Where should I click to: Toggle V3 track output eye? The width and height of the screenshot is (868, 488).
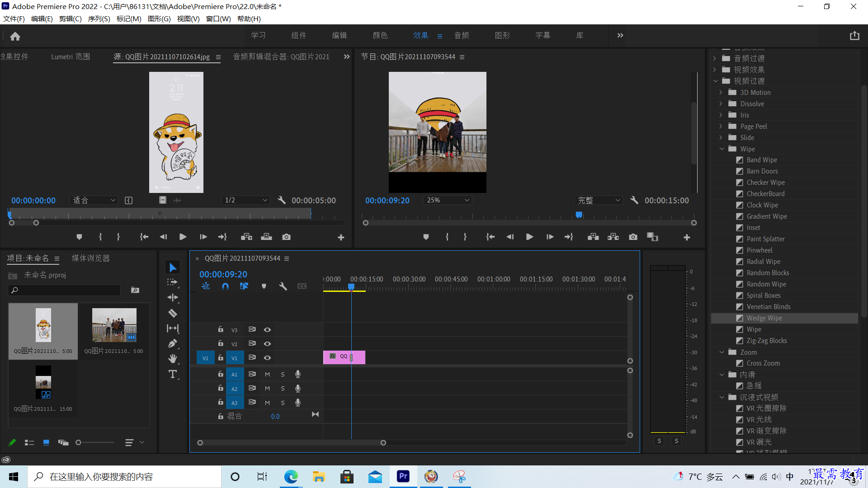pos(267,330)
